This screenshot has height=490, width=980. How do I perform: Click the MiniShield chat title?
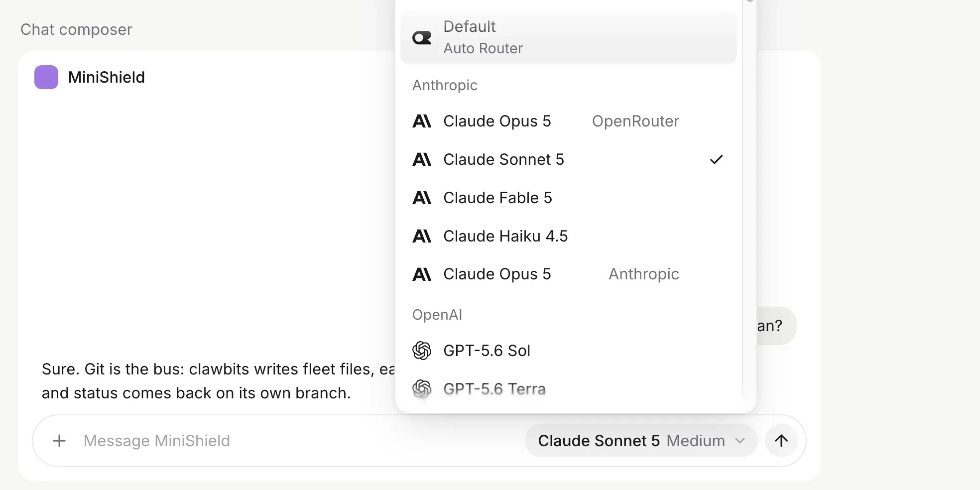(107, 77)
